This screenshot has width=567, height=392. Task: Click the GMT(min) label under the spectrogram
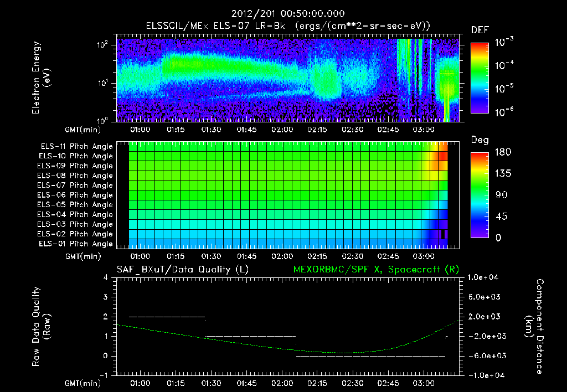[x=83, y=130]
